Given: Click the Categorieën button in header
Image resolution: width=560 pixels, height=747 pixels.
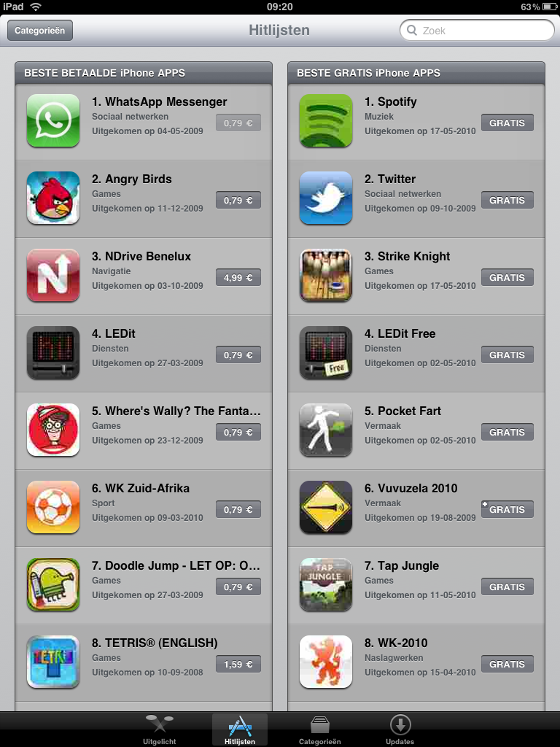Looking at the screenshot, I should coord(40,31).
